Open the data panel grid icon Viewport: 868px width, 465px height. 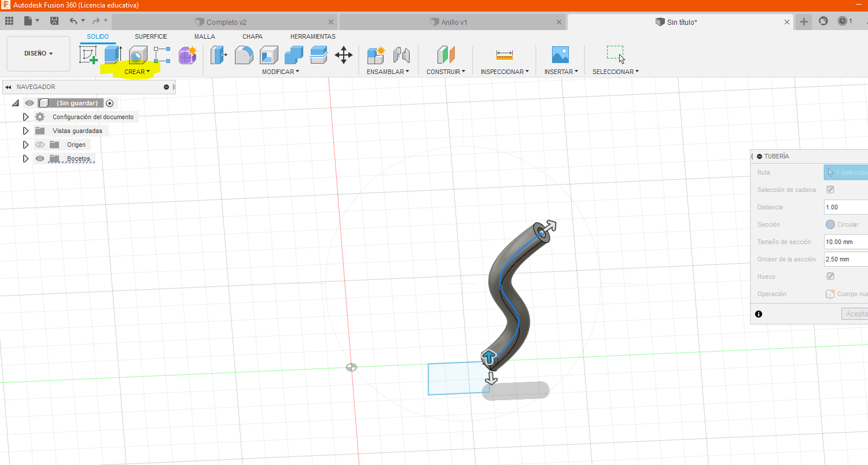(9, 21)
